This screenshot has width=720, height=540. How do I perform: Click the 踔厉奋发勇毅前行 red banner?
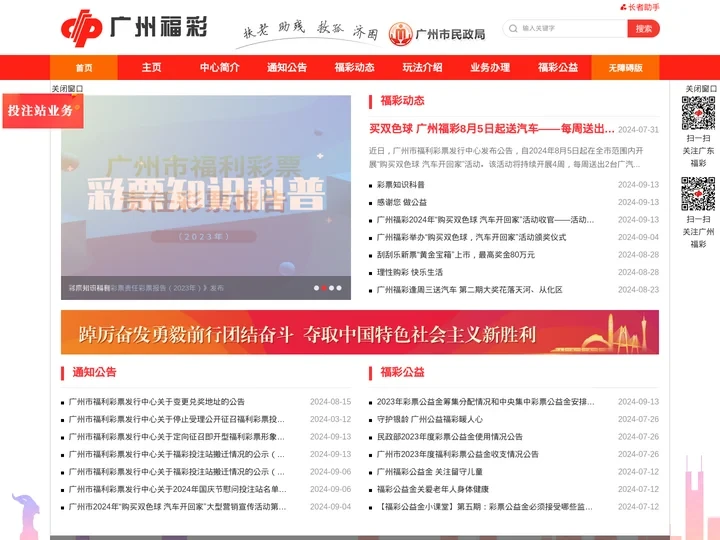point(360,332)
